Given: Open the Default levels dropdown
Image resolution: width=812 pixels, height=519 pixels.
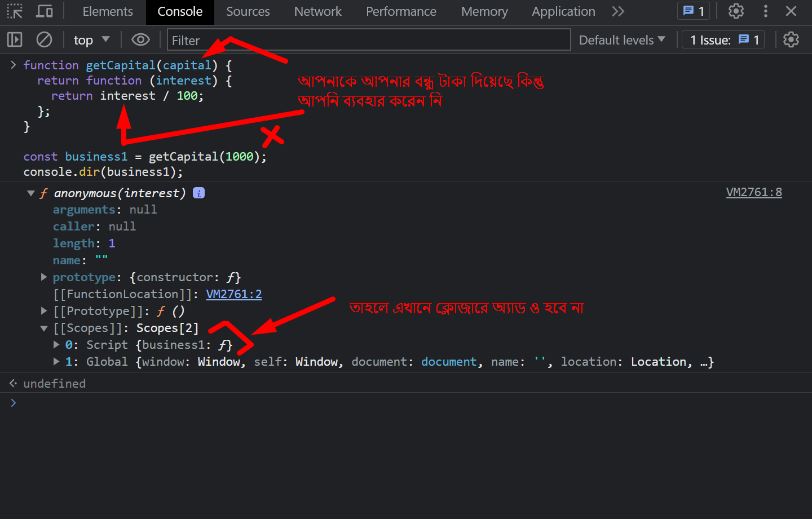Looking at the screenshot, I should click(622, 40).
